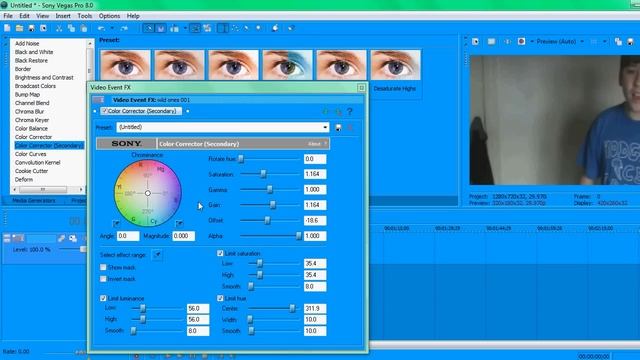Click the Offset value field showing -18.6
Screen dimensions: 640x360
point(315,220)
